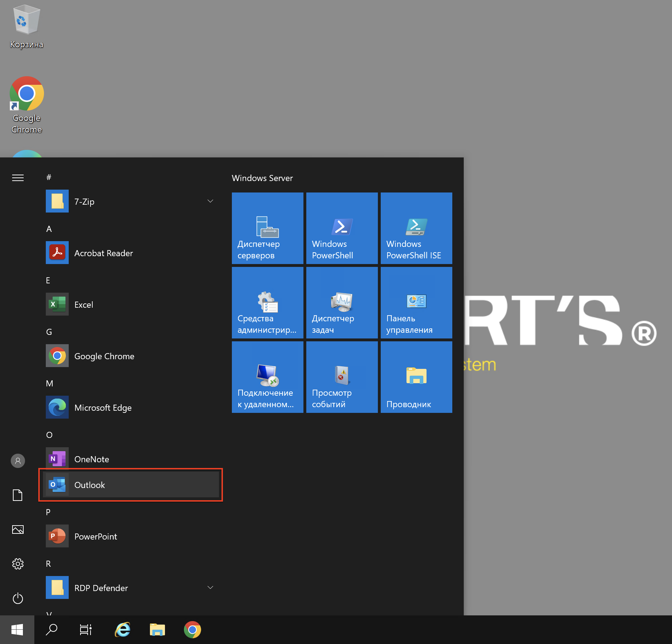Click the taskbar search magnifier

pyautogui.click(x=52, y=630)
